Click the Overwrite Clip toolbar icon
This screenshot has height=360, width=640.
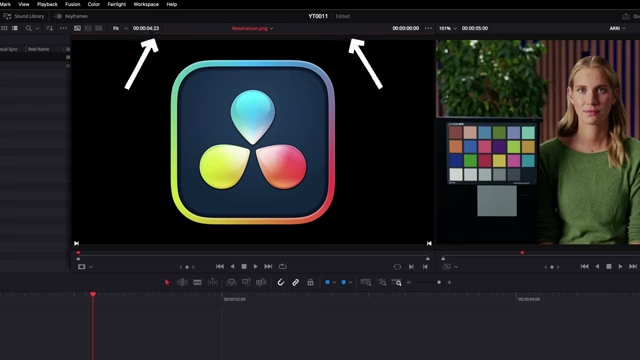(x=246, y=282)
